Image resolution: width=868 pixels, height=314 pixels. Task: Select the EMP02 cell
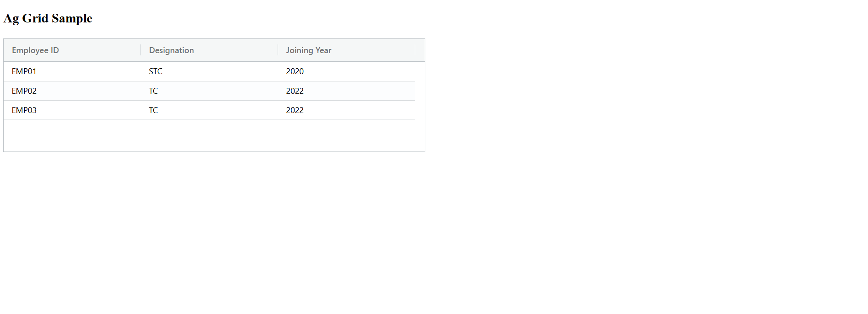click(x=24, y=91)
